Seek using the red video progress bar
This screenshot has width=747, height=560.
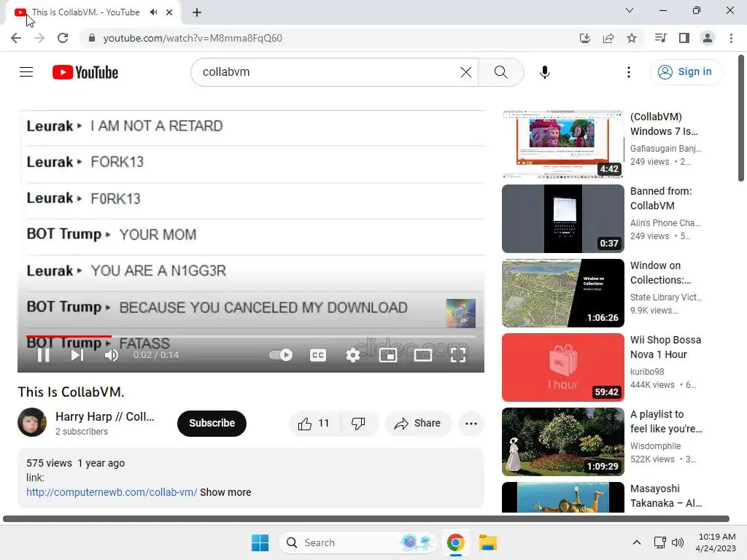[251, 336]
